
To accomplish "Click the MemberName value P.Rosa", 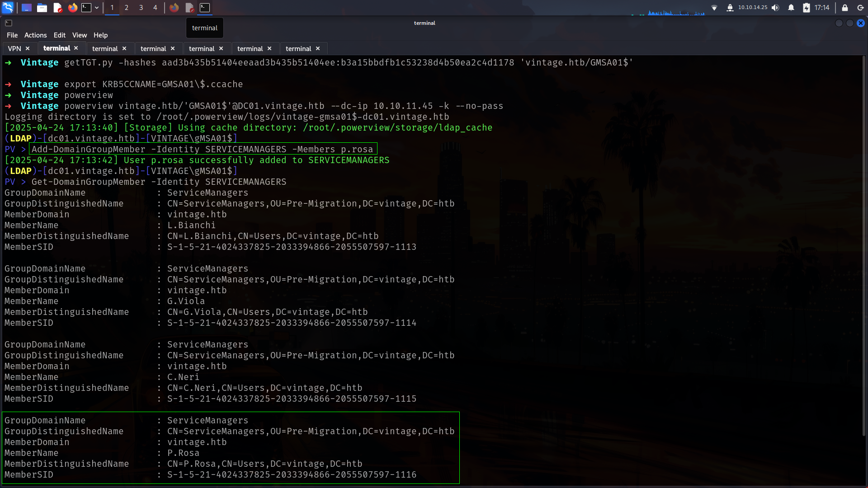I will tap(183, 453).
